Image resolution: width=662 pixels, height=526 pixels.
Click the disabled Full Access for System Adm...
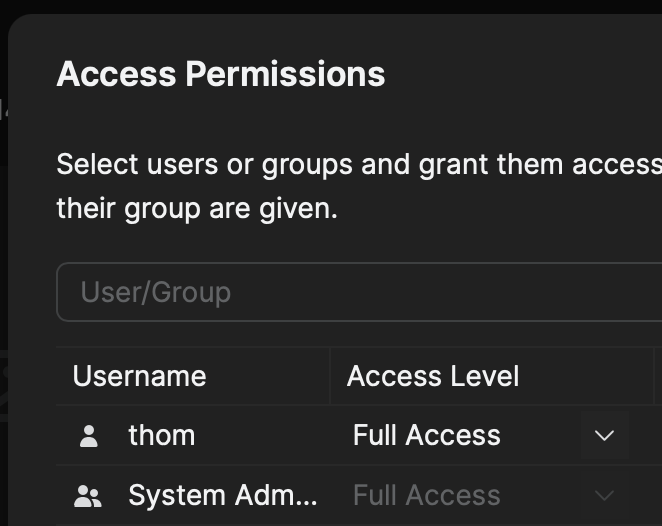[427, 495]
